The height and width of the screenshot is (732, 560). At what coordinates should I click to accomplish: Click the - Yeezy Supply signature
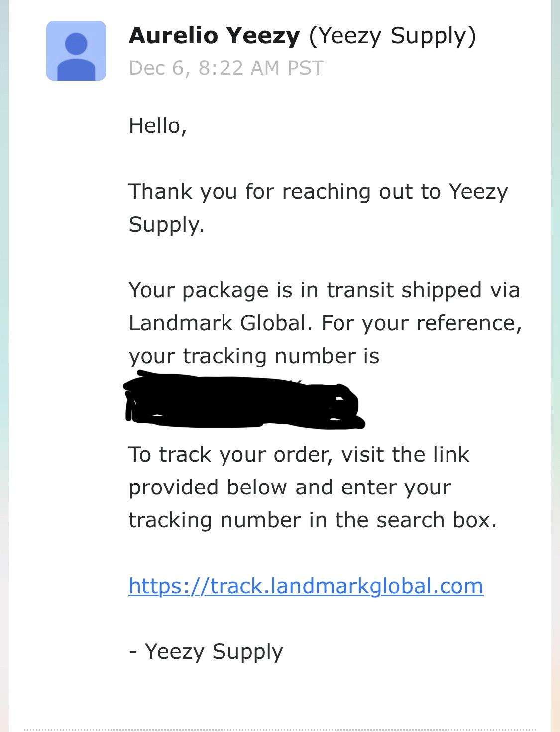click(206, 651)
